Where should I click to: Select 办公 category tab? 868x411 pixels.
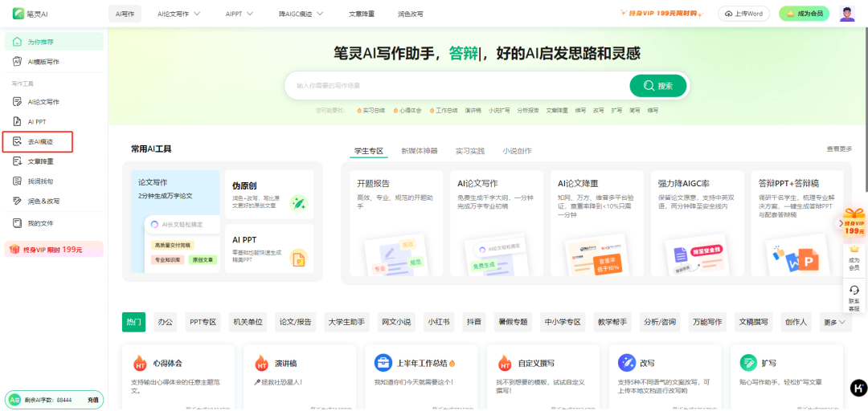165,322
